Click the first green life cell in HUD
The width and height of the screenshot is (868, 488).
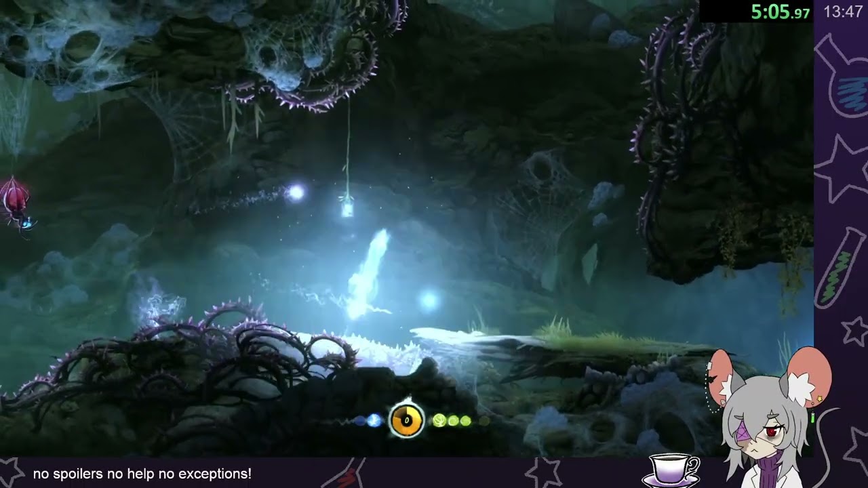coord(439,421)
